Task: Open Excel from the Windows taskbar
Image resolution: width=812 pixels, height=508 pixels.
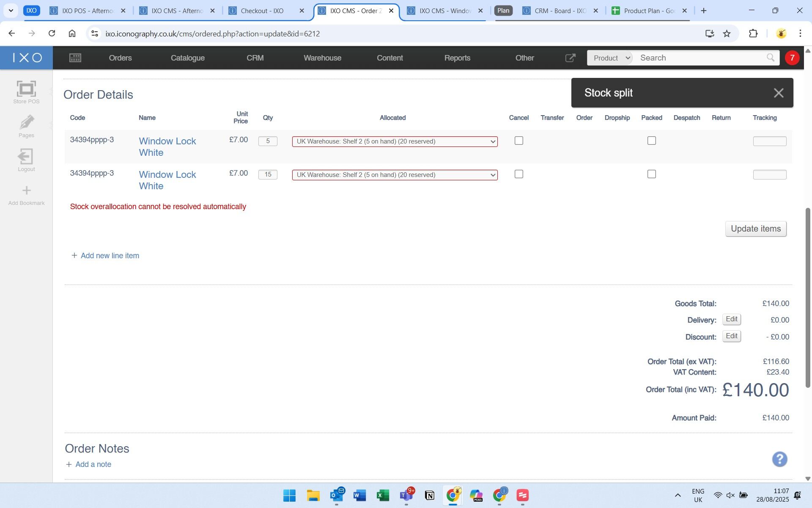Action: pos(383,495)
